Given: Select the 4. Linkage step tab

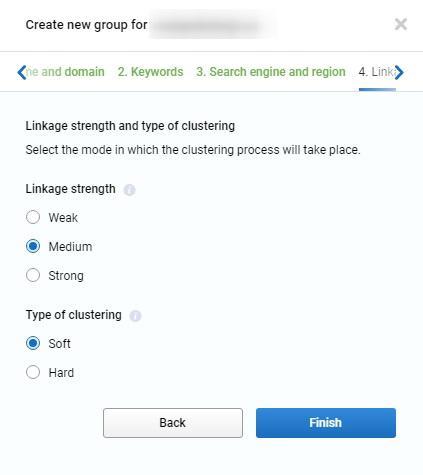Looking at the screenshot, I should point(377,72).
